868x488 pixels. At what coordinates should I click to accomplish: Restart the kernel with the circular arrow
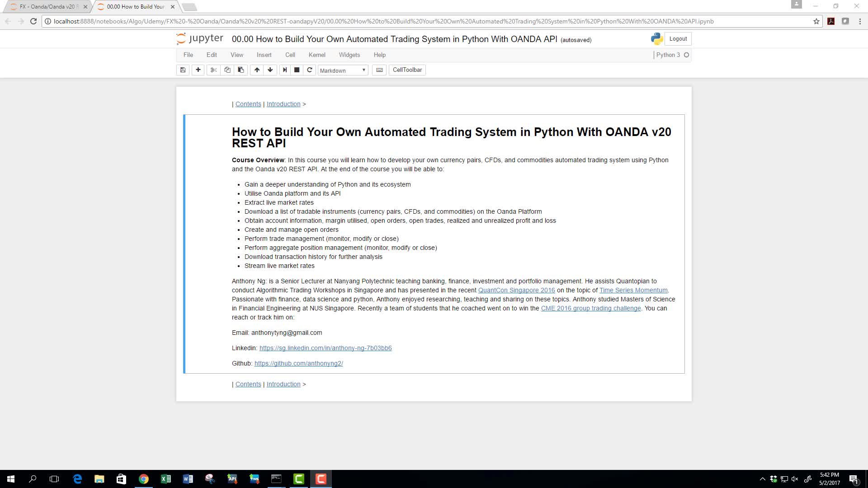click(x=310, y=70)
